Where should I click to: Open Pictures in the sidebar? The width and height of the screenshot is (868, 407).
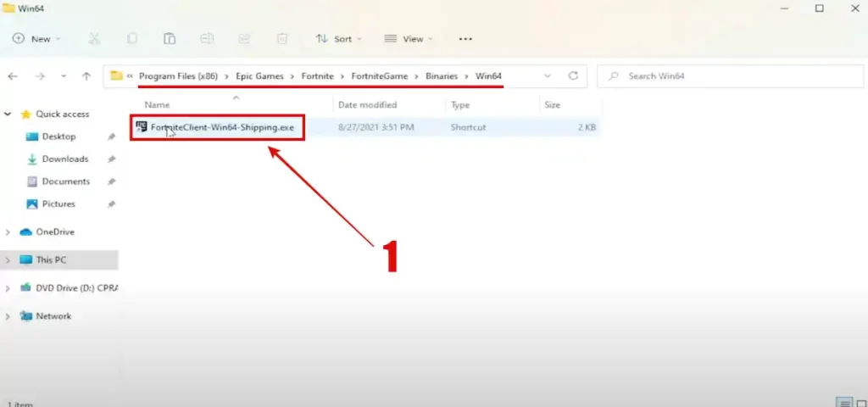[x=58, y=203]
